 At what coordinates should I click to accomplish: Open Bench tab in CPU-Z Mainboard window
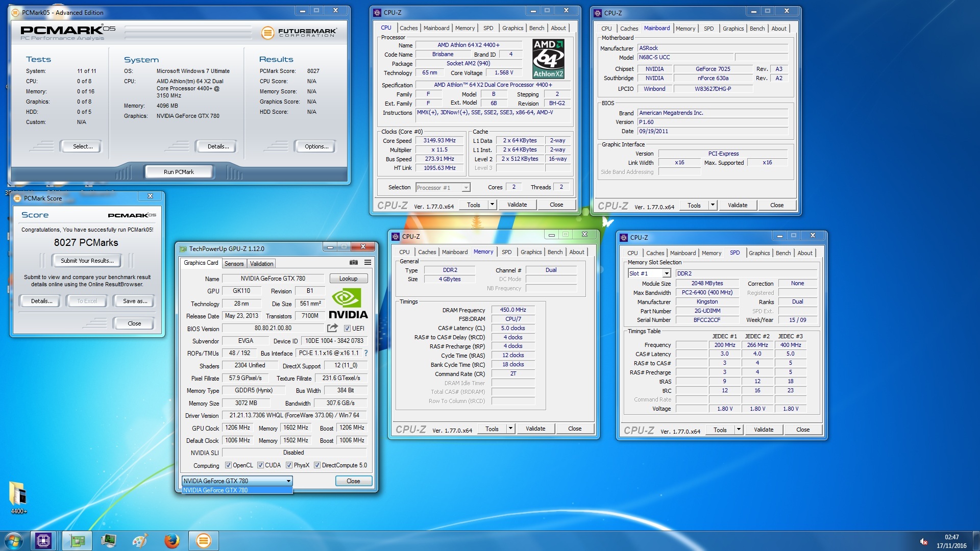(x=757, y=29)
